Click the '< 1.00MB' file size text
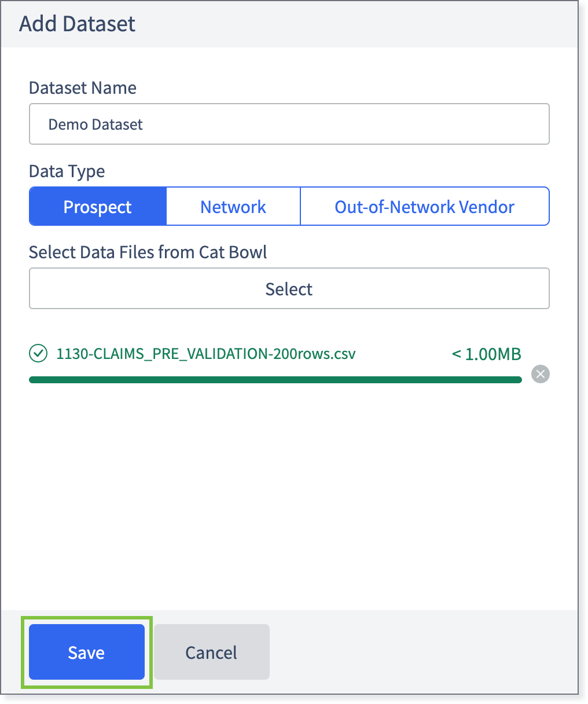588x704 pixels. coord(487,354)
